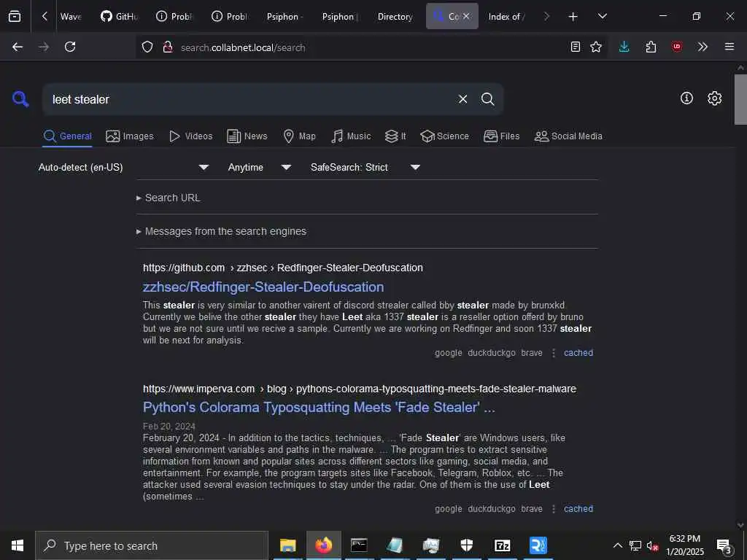Select the Map search category
The image size is (747, 560).
(299, 136)
